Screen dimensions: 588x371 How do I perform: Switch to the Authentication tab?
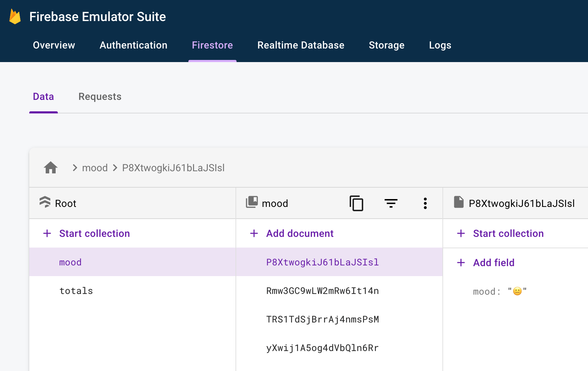pyautogui.click(x=133, y=45)
